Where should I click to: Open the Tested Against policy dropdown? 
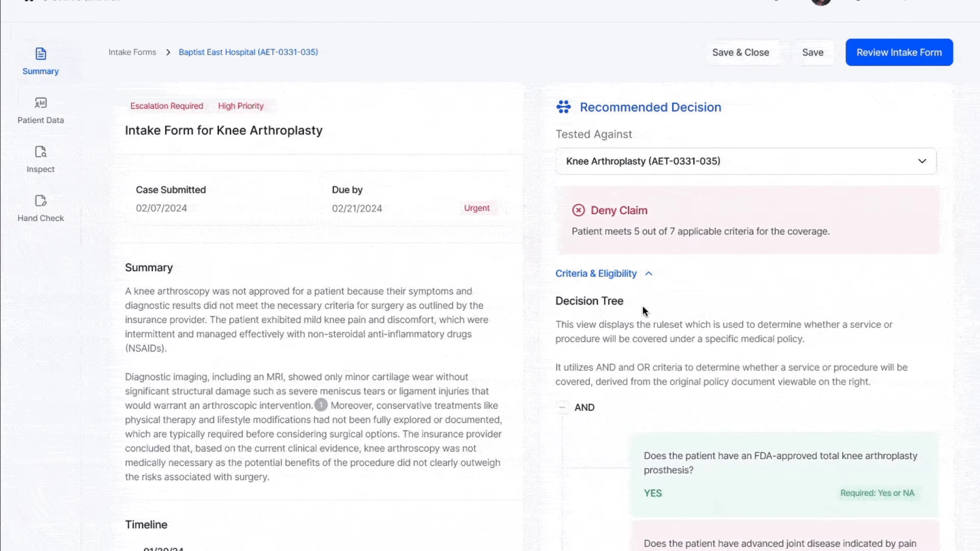click(746, 161)
